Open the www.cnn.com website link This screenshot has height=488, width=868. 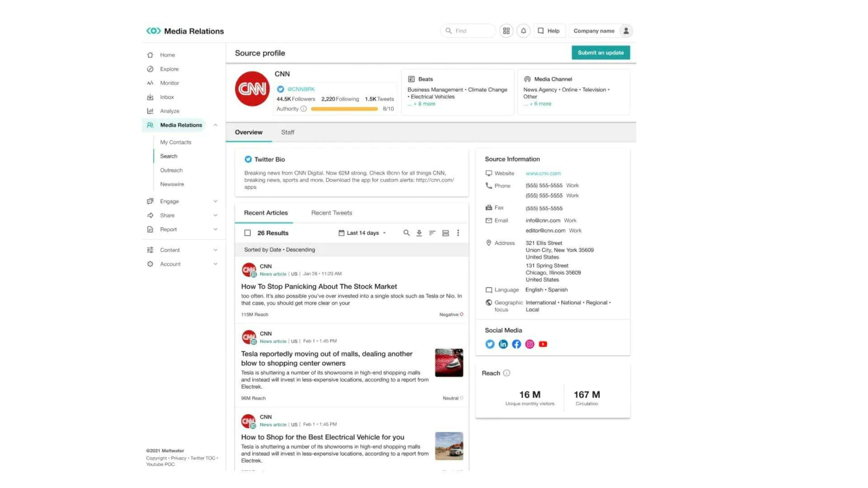pyautogui.click(x=543, y=174)
